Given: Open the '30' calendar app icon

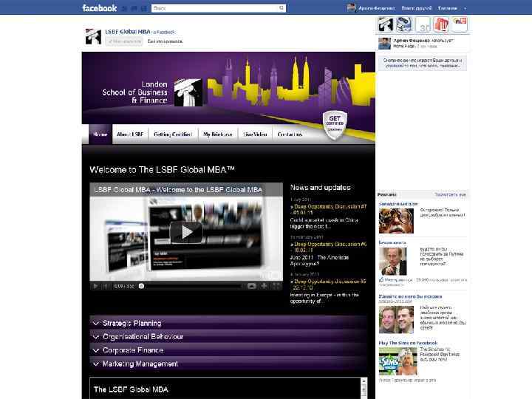Looking at the screenshot, I should (x=423, y=24).
